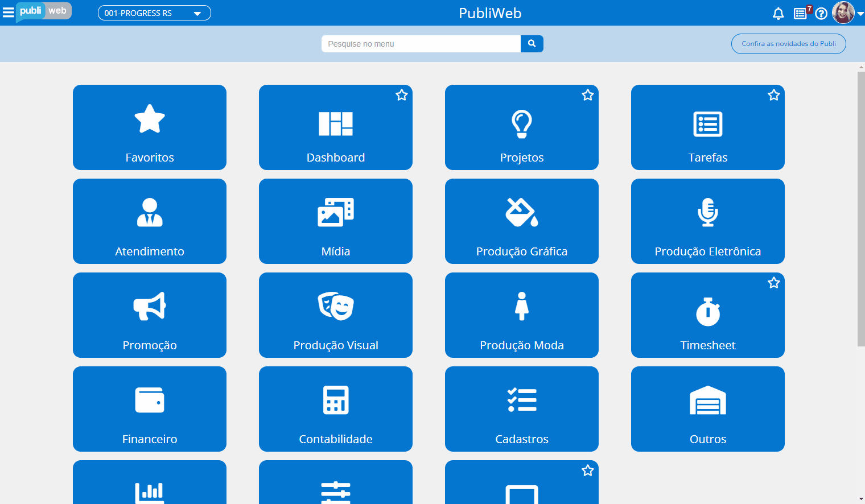Toggle favorite star on bottom partially visible tile
The width and height of the screenshot is (865, 504).
click(588, 470)
